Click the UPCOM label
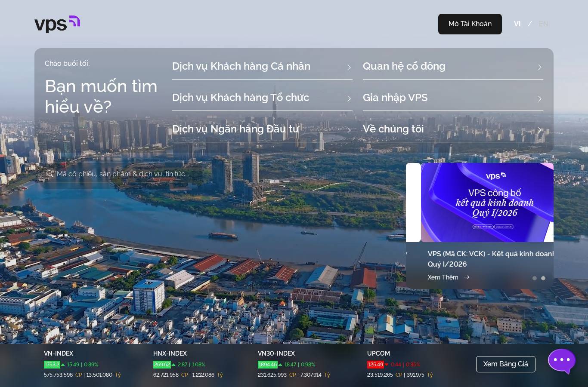The image size is (588, 387). (x=378, y=353)
